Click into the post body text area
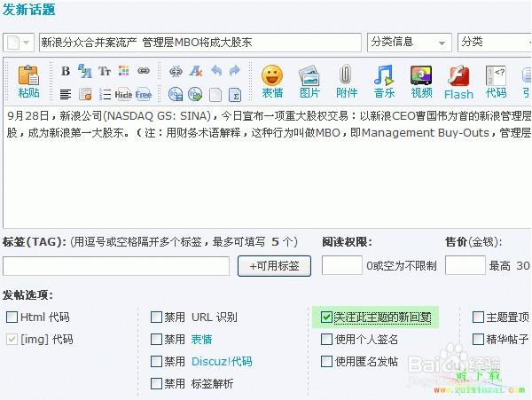 point(268,168)
